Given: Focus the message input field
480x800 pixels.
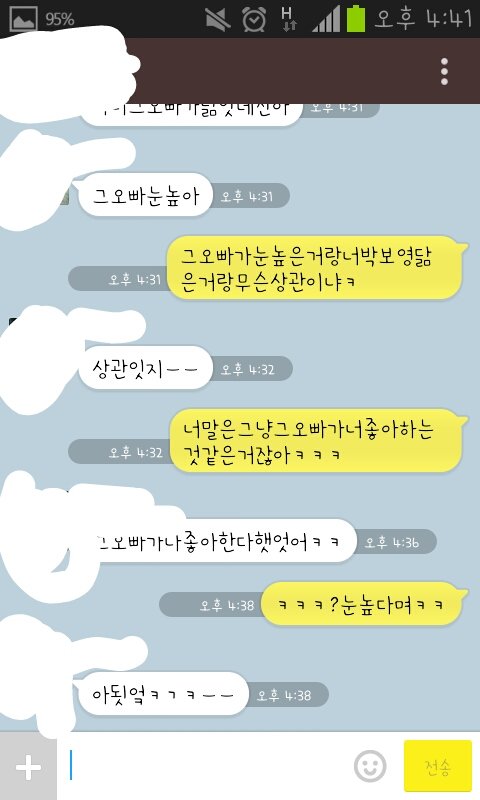Looking at the screenshot, I should pyautogui.click(x=207, y=766).
